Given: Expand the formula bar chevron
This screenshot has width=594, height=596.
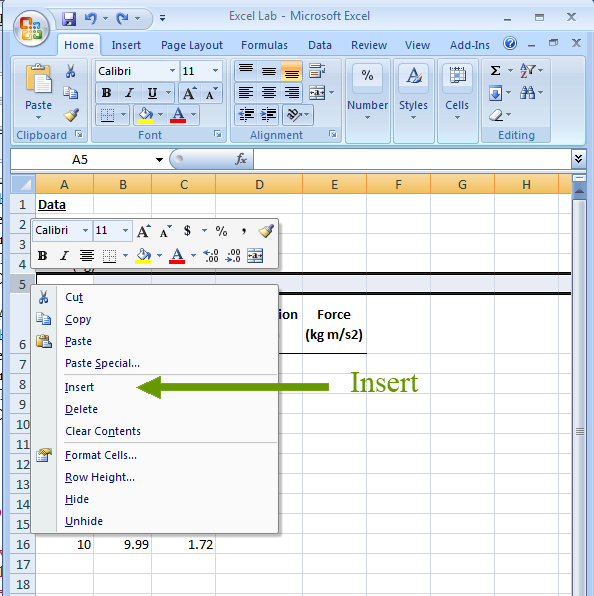Looking at the screenshot, I should [x=578, y=159].
